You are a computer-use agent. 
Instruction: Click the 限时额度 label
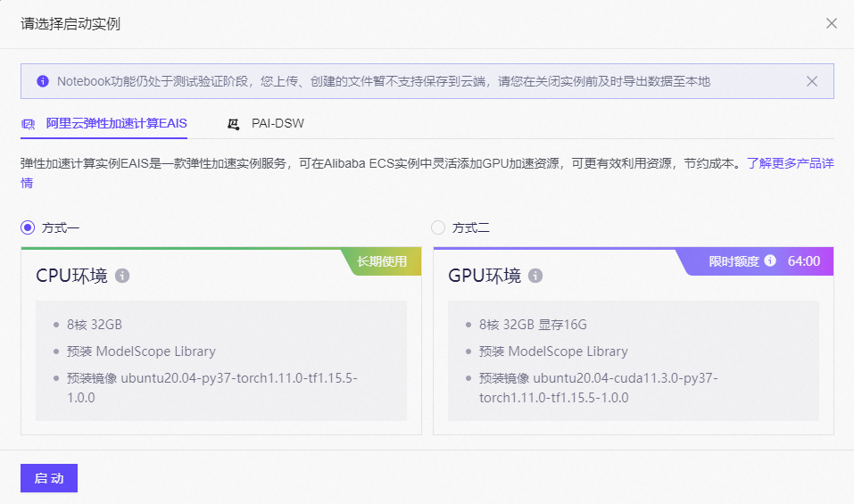tap(734, 261)
